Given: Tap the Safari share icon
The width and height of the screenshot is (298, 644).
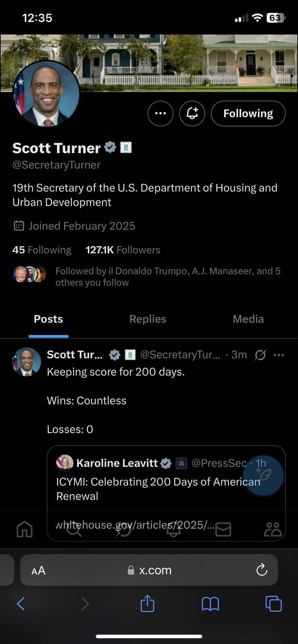Looking at the screenshot, I should 148,603.
